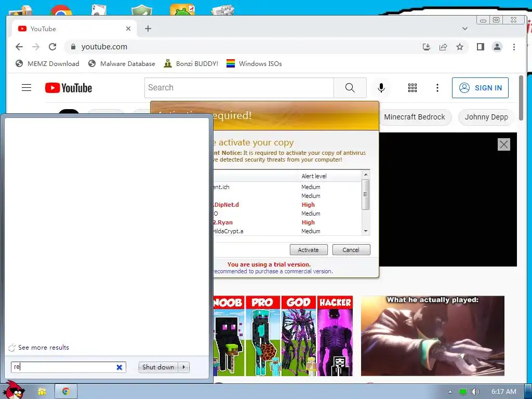532x399 pixels.
Task: Open the taskbar pinned yellow icon
Action: [x=42, y=392]
